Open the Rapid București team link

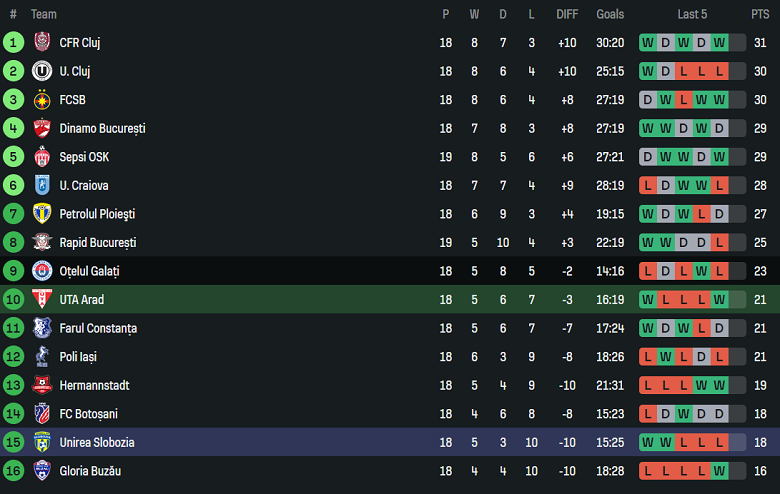98,243
